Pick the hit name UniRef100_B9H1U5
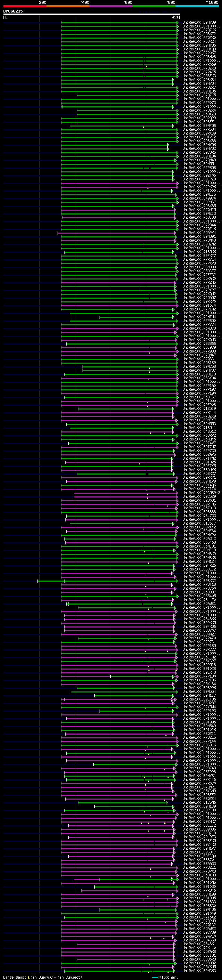 click(199, 91)
